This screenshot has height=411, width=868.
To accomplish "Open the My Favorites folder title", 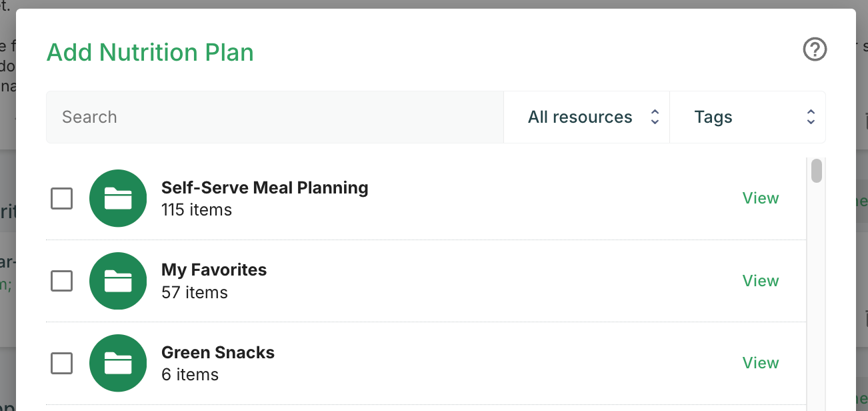I will point(214,270).
